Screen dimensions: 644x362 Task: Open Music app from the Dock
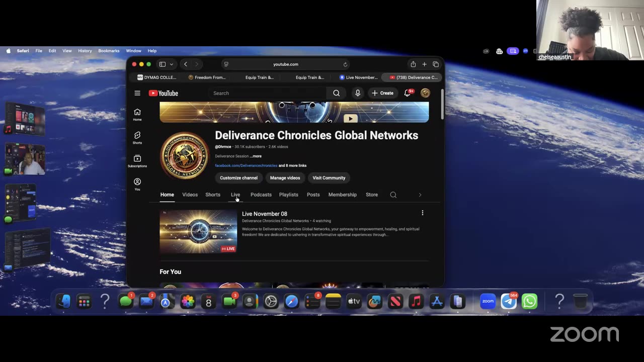pyautogui.click(x=416, y=301)
